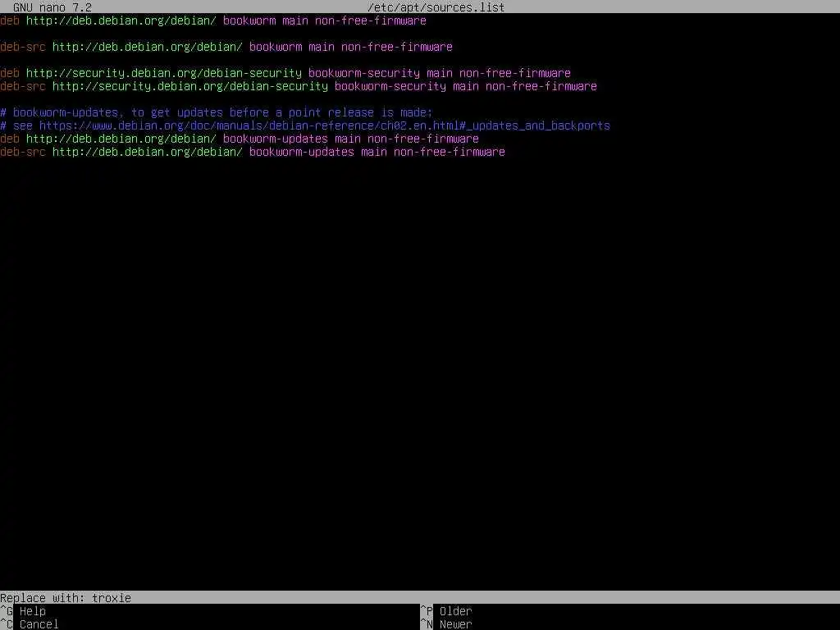Click the URL on the deb bookworm-updates line

pos(121,139)
